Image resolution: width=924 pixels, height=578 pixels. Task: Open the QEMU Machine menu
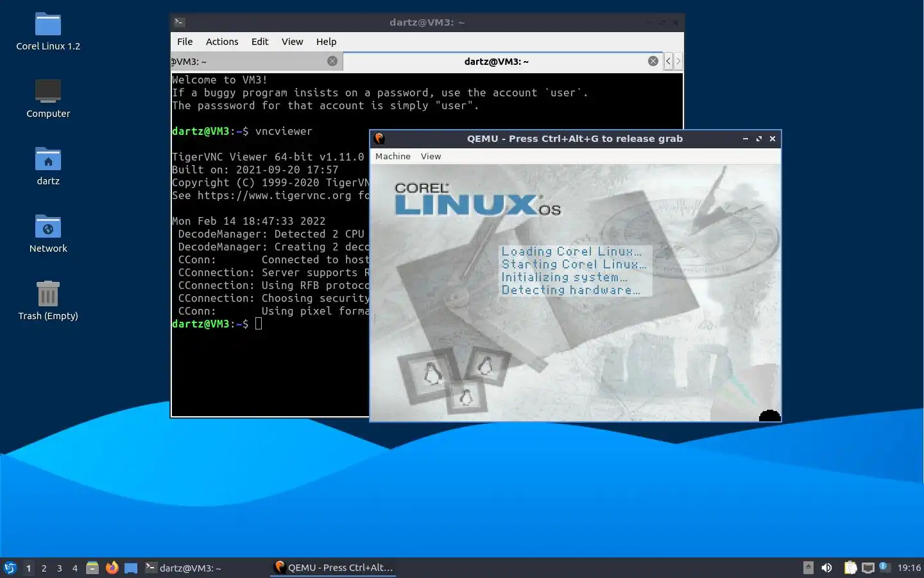tap(393, 156)
